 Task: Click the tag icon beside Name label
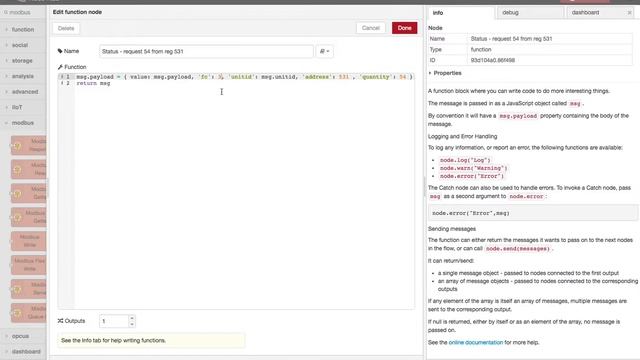(x=60, y=51)
